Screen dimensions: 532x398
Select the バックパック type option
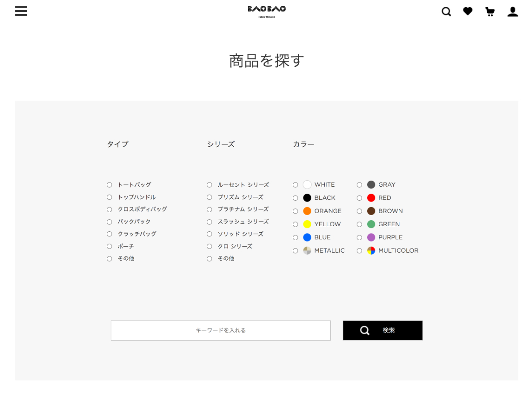pyautogui.click(x=109, y=222)
